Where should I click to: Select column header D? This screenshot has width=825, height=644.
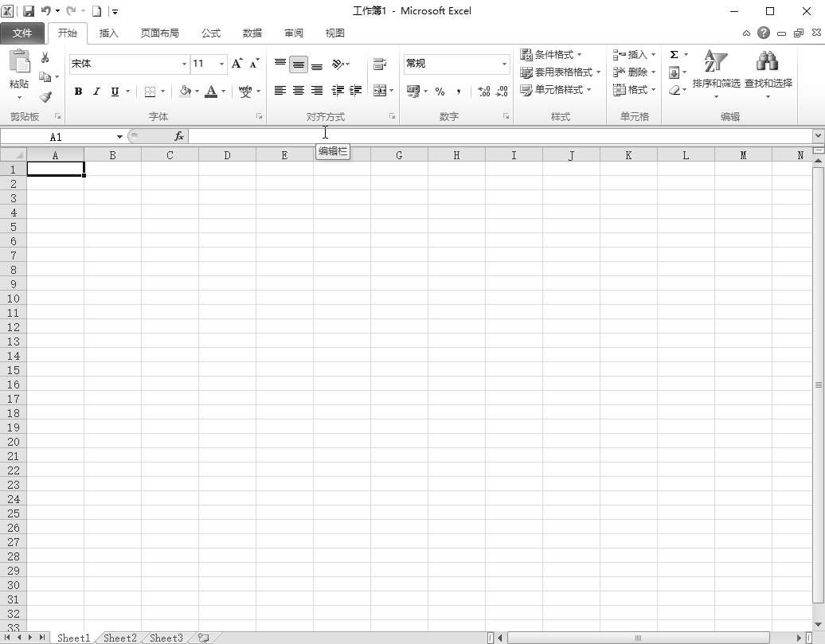click(227, 155)
